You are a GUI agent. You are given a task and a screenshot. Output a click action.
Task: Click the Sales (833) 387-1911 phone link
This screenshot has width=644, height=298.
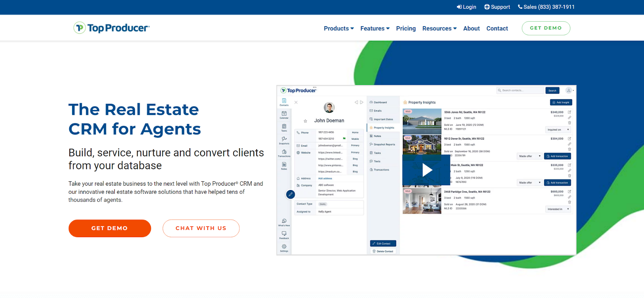click(546, 7)
